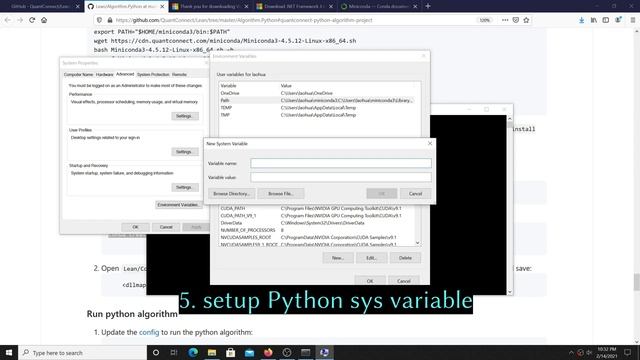Image resolution: width=640 pixels, height=360 pixels.
Task: Select the DriverData system variable row
Action: tap(317, 223)
